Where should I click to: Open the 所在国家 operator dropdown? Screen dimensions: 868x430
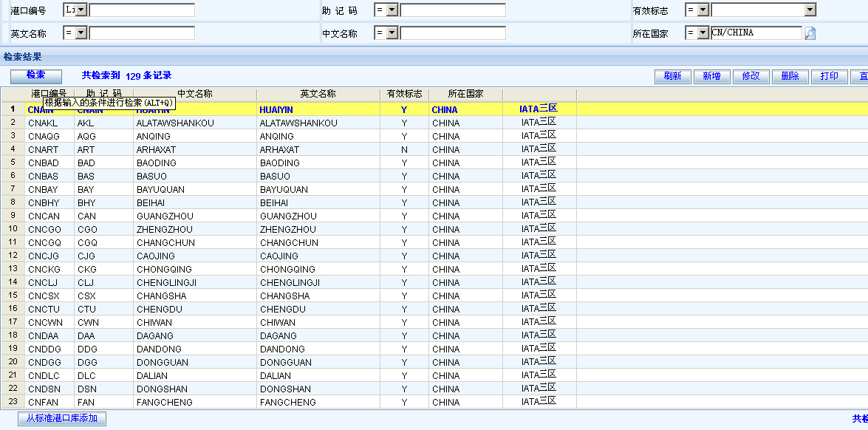click(703, 33)
